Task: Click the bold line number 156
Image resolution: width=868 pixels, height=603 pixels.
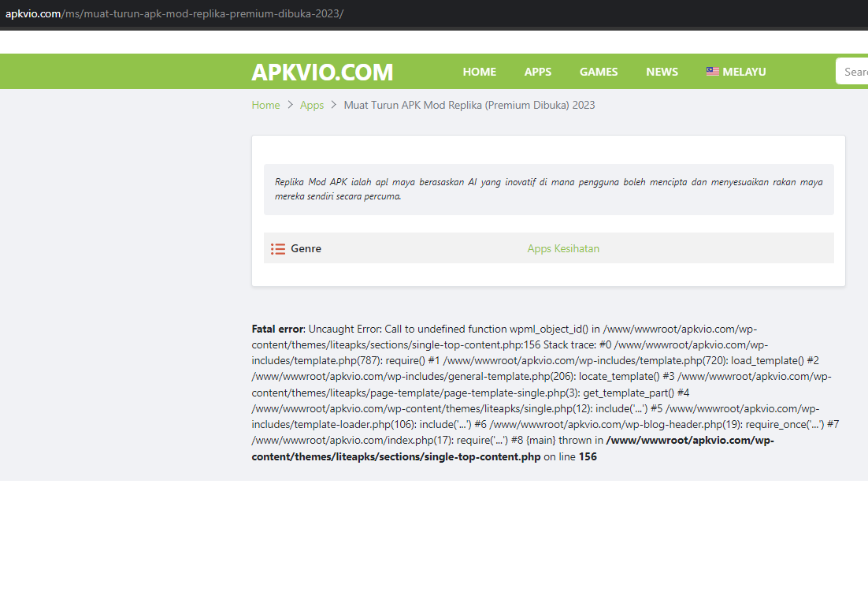Action: point(588,456)
